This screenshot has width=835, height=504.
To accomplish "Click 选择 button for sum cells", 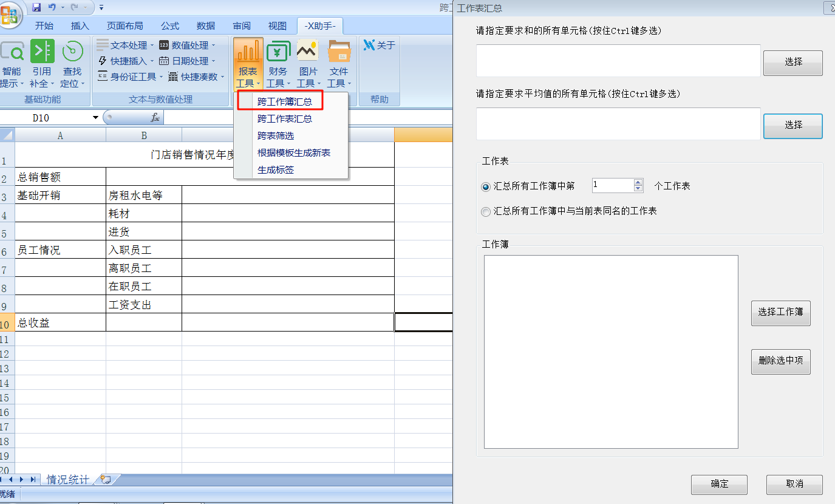I will click(793, 62).
